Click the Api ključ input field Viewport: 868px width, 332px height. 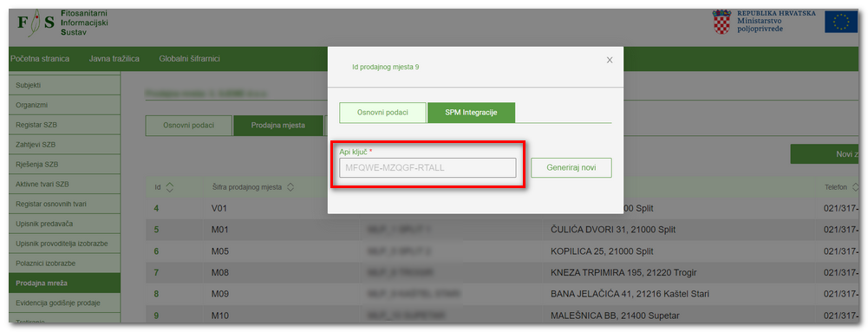tap(427, 167)
